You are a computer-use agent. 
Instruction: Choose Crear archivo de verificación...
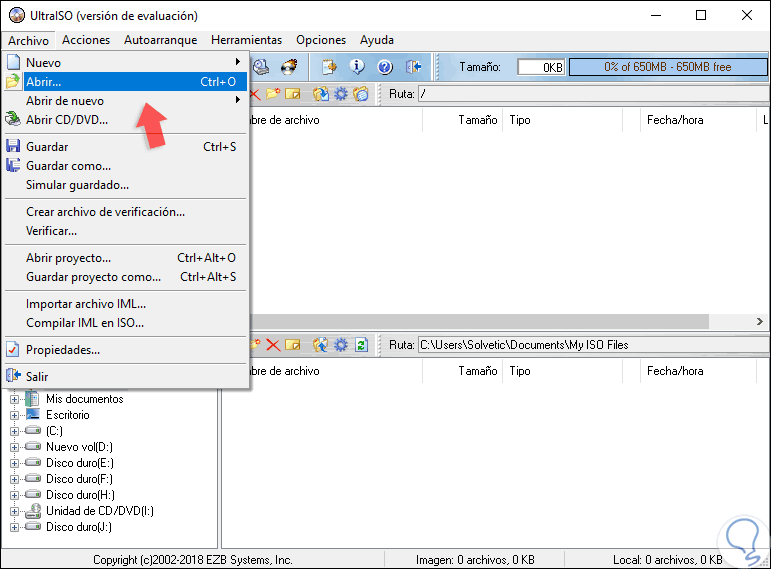pos(125,212)
